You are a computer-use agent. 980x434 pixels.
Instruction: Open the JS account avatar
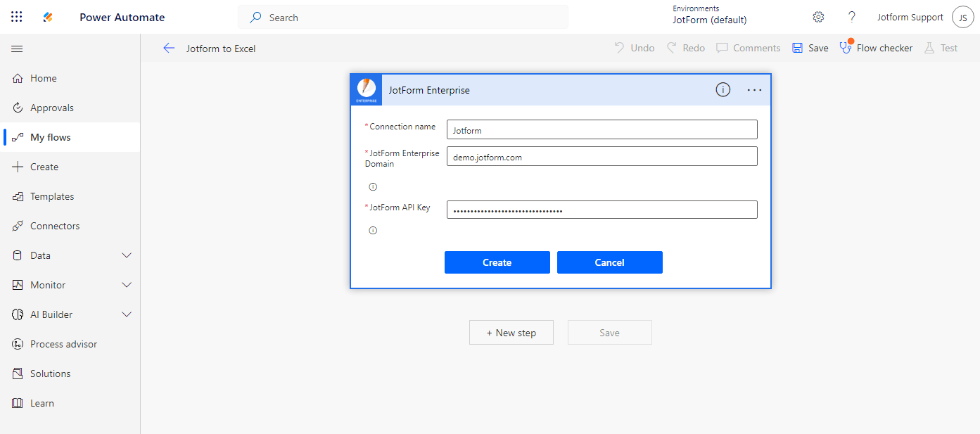coord(962,18)
